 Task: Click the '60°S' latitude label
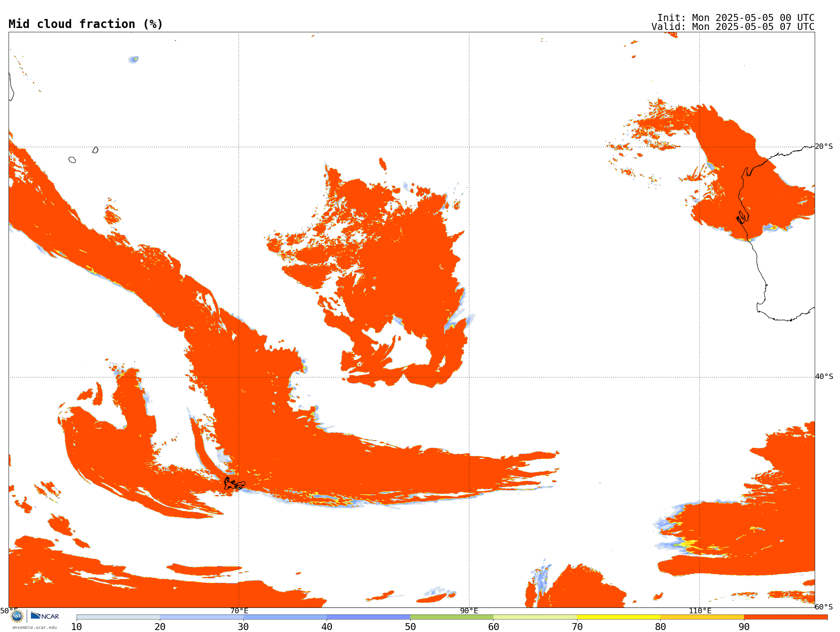pyautogui.click(x=824, y=607)
